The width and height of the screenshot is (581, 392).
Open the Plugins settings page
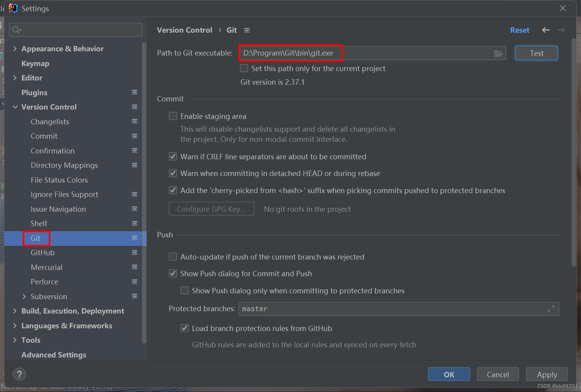coord(34,92)
